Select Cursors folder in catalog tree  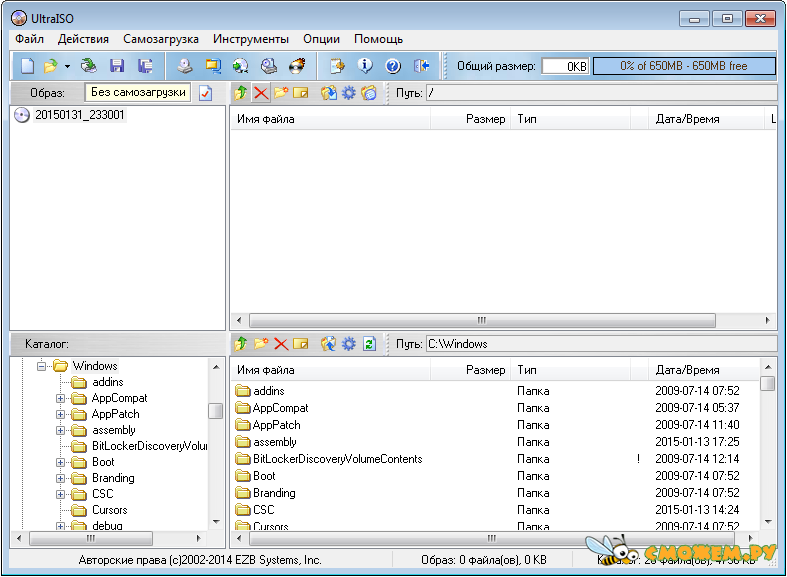109,510
